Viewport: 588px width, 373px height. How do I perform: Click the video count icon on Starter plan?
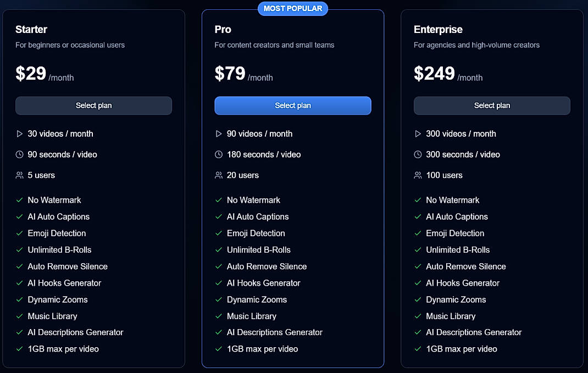click(x=18, y=133)
